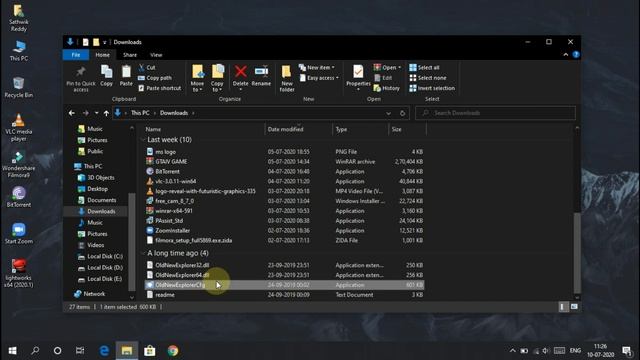
Task: Open the File tab
Action: (x=76, y=55)
